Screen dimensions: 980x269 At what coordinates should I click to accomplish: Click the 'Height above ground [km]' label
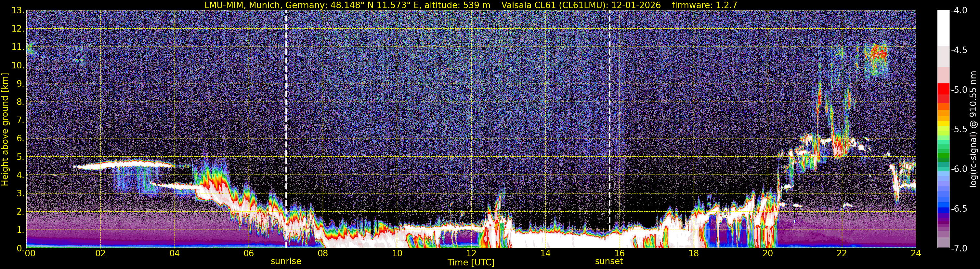pyautogui.click(x=5, y=130)
